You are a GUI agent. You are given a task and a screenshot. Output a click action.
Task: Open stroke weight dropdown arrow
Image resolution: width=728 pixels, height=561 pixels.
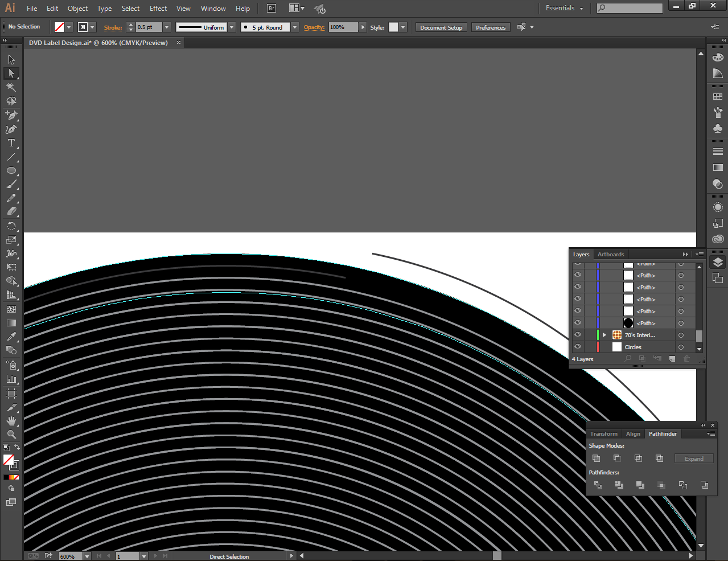click(x=167, y=27)
